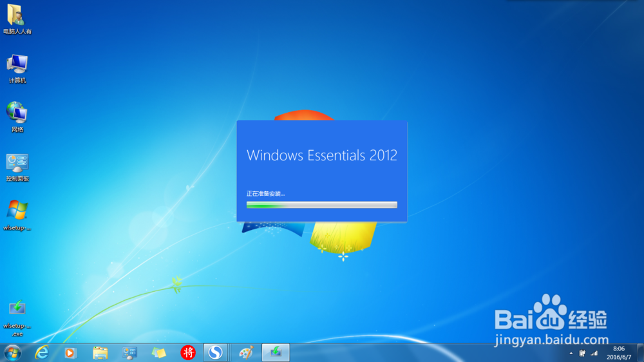Viewport: 644px width, 362px height.
Task: Open Paint from the taskbar
Action: point(246,353)
